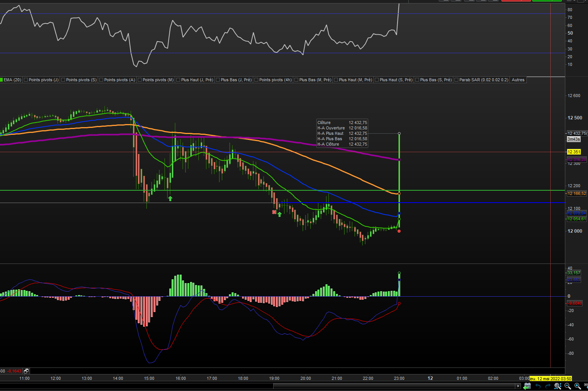588x391 pixels.
Task: Check the Plus Haut (J, Pré) box
Action: 178,80
